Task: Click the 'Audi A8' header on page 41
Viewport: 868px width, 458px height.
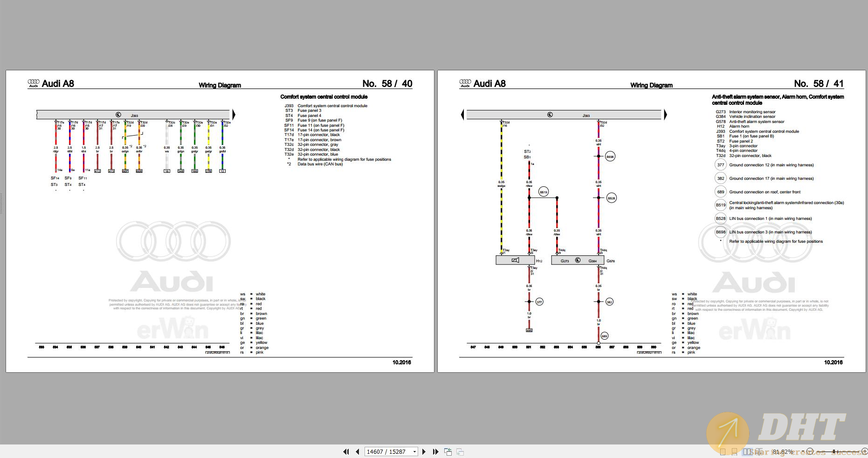Action: tap(489, 83)
